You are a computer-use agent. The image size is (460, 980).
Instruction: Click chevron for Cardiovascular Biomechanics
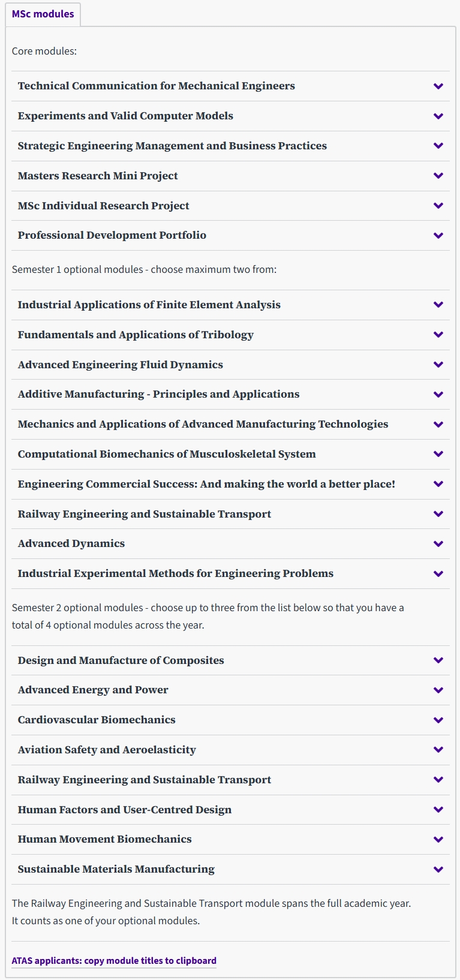pos(438,720)
